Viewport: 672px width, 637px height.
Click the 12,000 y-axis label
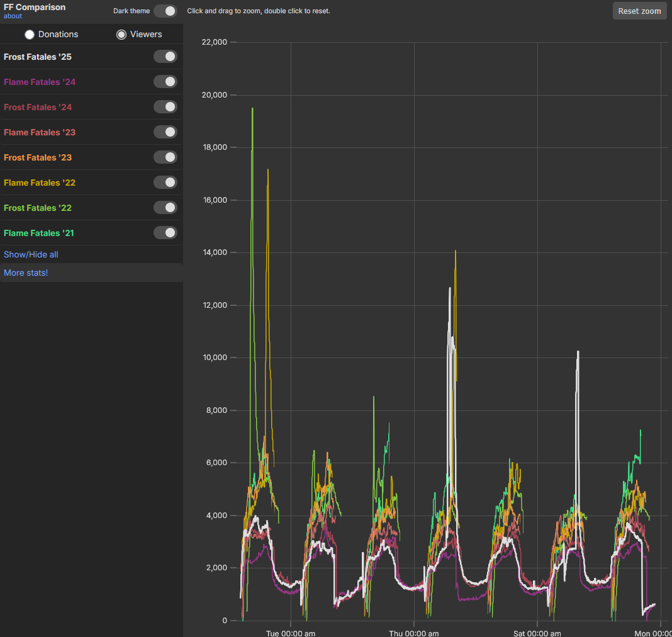coord(215,305)
